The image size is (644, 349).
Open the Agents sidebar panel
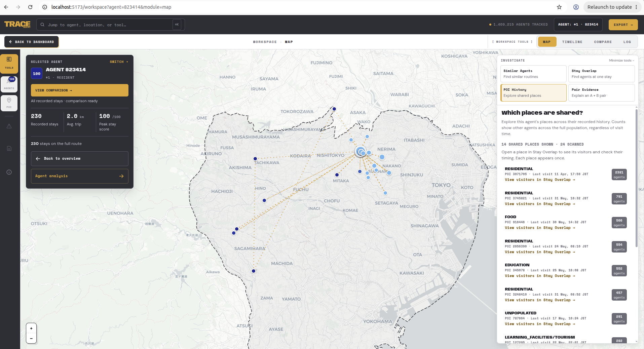tap(9, 84)
